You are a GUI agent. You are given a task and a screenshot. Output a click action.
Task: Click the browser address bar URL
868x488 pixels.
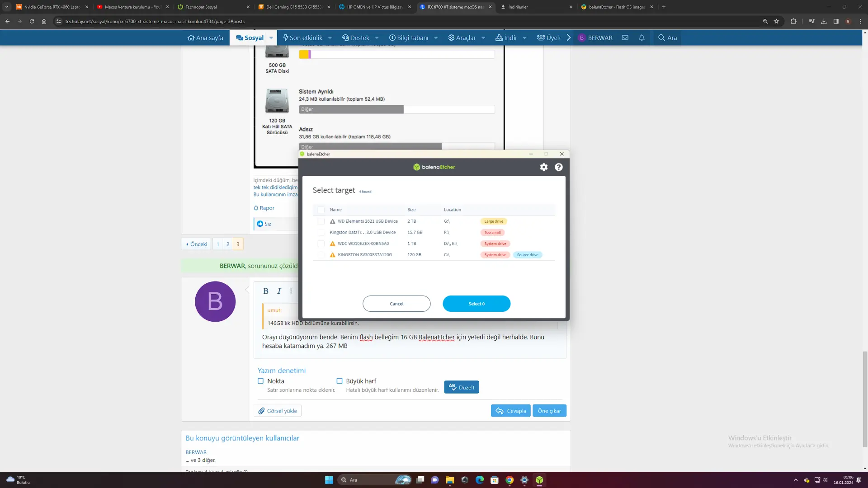(155, 21)
